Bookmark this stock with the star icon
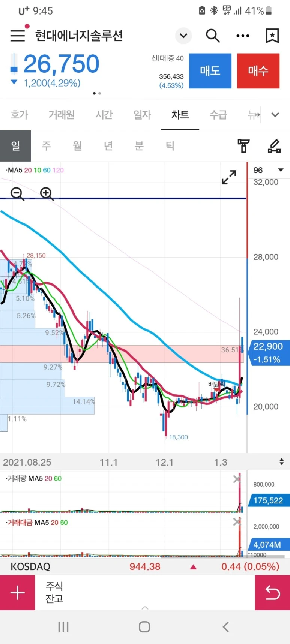This screenshot has height=644, width=290. point(272,36)
